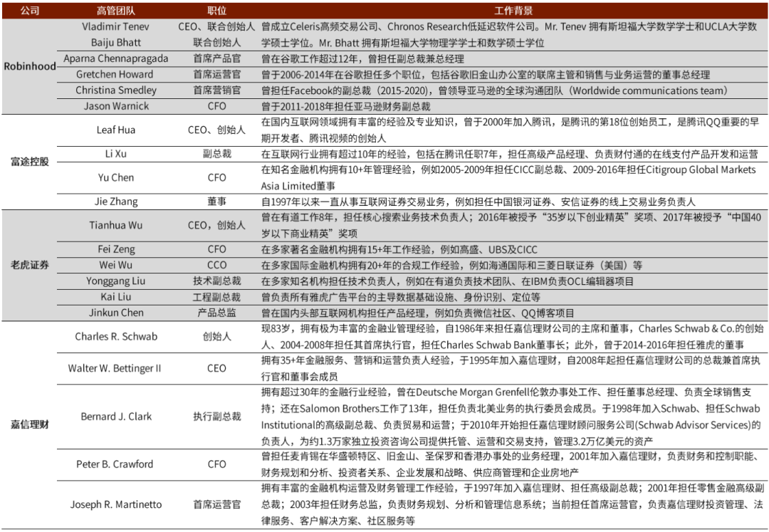This screenshot has height=532, width=769.
Task: Click Wei Wu's CCO cell
Action: pyautogui.click(x=216, y=265)
